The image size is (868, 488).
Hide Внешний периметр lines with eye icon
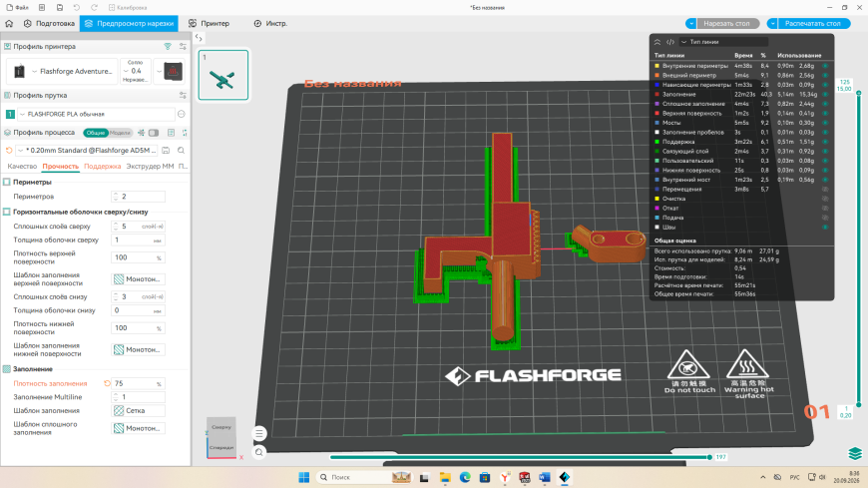click(x=825, y=75)
